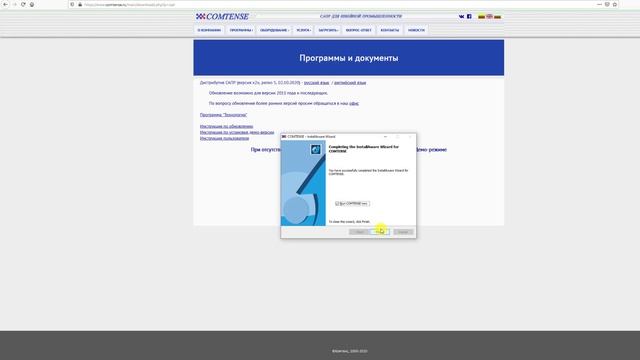
Task: Expand the 'Оборудование' dropdown menu
Action: 274,30
